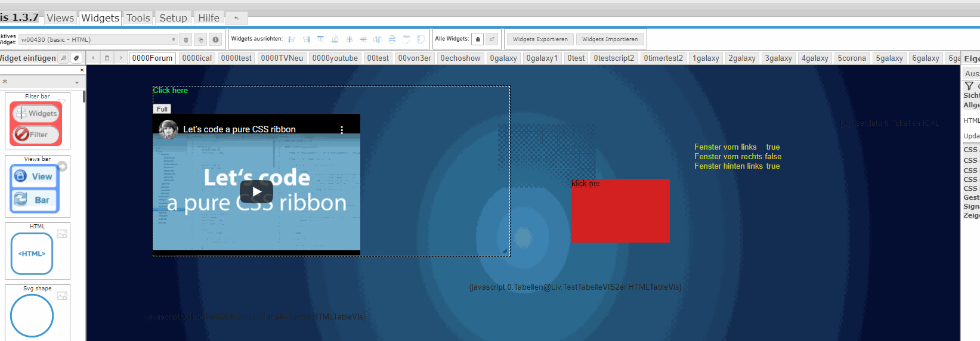Open the Tools menu
The height and width of the screenshot is (341, 980).
pos(138,18)
